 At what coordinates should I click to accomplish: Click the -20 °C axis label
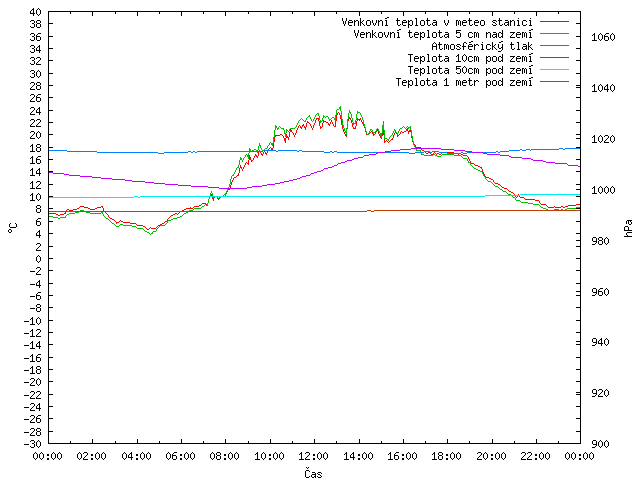pyautogui.click(x=33, y=382)
